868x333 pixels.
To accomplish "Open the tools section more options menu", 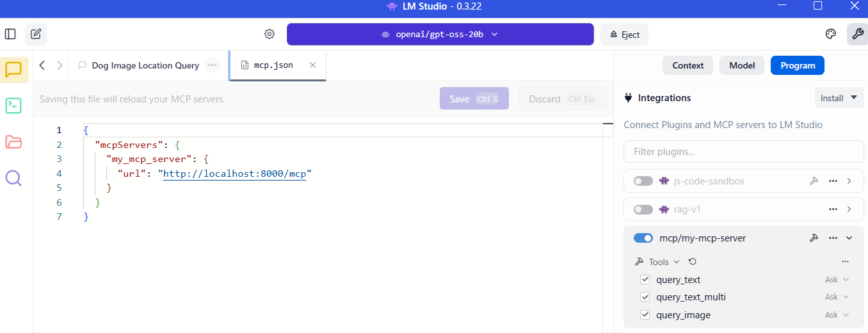I will [845, 262].
